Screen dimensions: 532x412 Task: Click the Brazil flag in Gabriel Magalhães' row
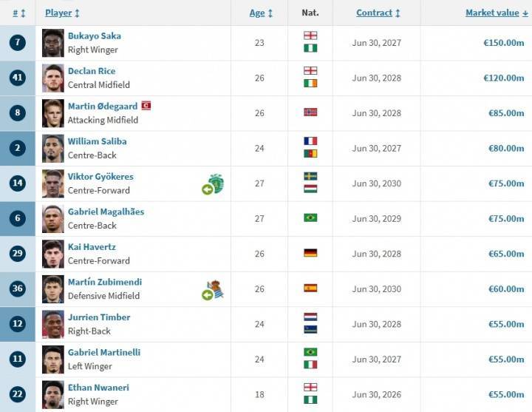click(310, 218)
